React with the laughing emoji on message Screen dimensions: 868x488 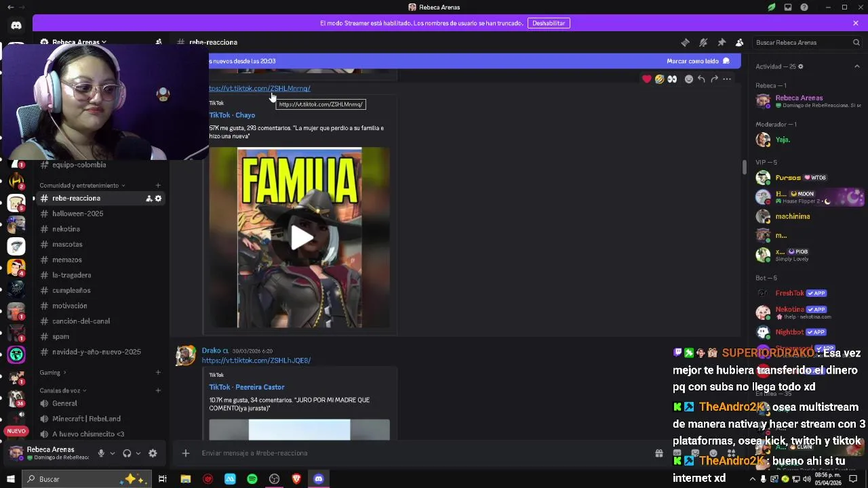(659, 79)
